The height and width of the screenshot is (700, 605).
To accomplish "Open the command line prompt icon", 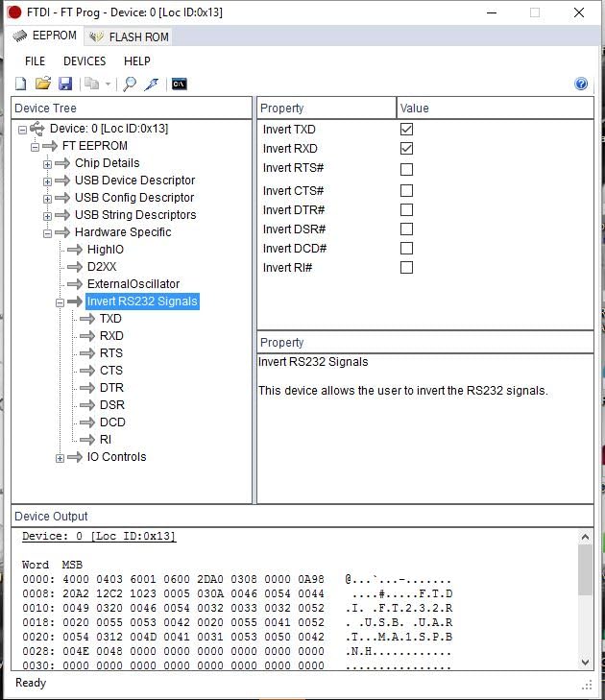I will [179, 84].
